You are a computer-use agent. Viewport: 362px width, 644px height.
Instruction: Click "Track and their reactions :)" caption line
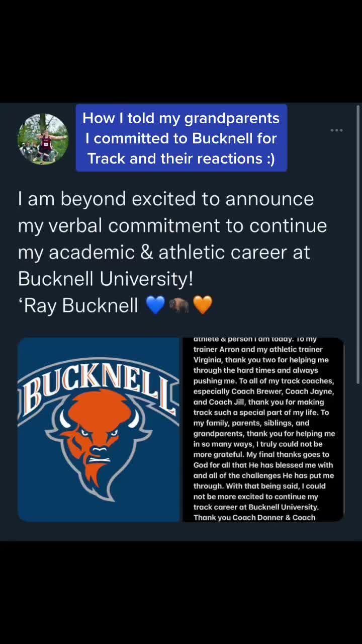pos(181,158)
